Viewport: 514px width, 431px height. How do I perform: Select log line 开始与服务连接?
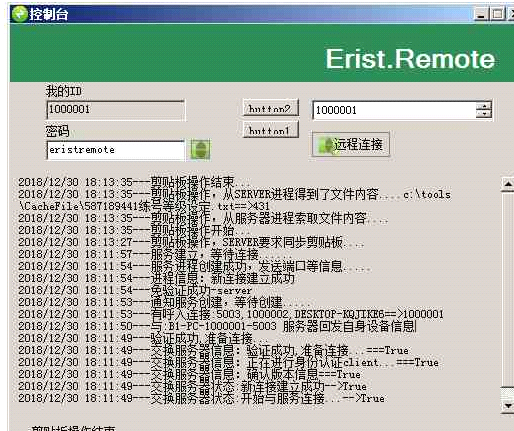[x=201, y=398]
